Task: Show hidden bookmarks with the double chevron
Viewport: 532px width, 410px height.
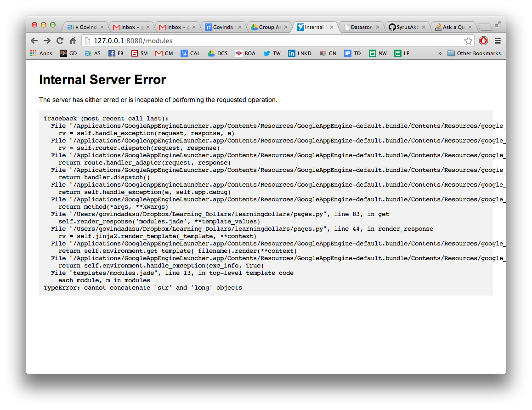Action: (440, 53)
